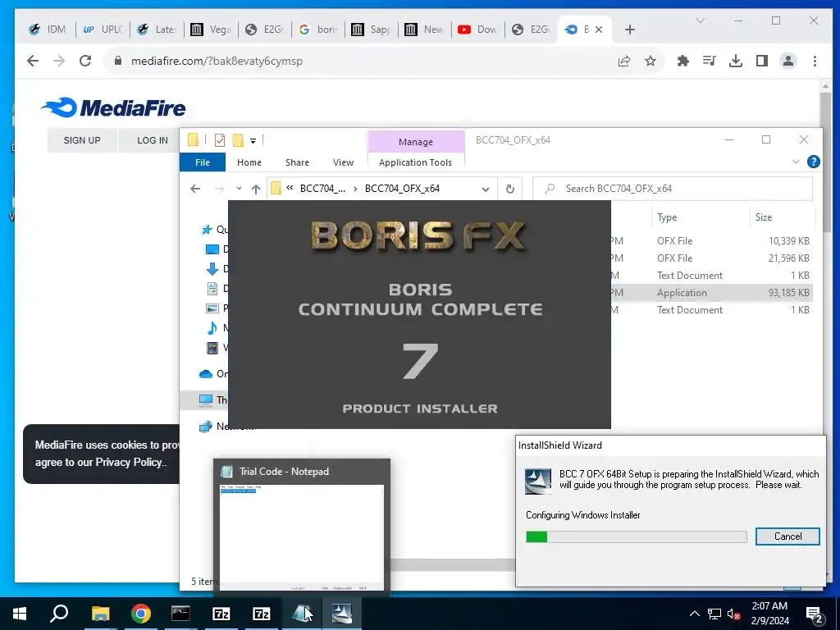This screenshot has width=840, height=630.
Task: Switch to the Google boris tab
Action: (319, 30)
